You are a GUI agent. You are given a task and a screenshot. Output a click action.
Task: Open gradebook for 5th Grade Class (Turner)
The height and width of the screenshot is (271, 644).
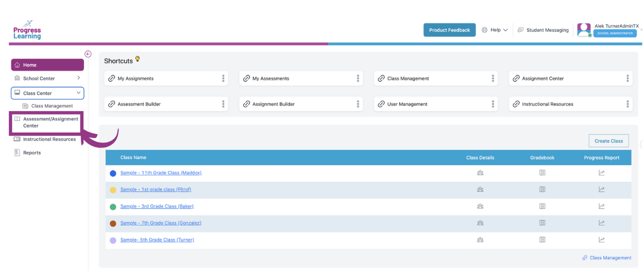(x=542, y=240)
